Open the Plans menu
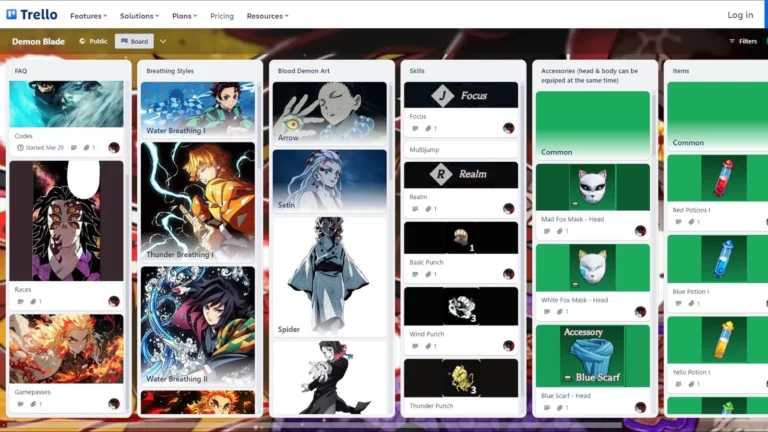Viewport: 768px width, 432px height. coord(185,16)
